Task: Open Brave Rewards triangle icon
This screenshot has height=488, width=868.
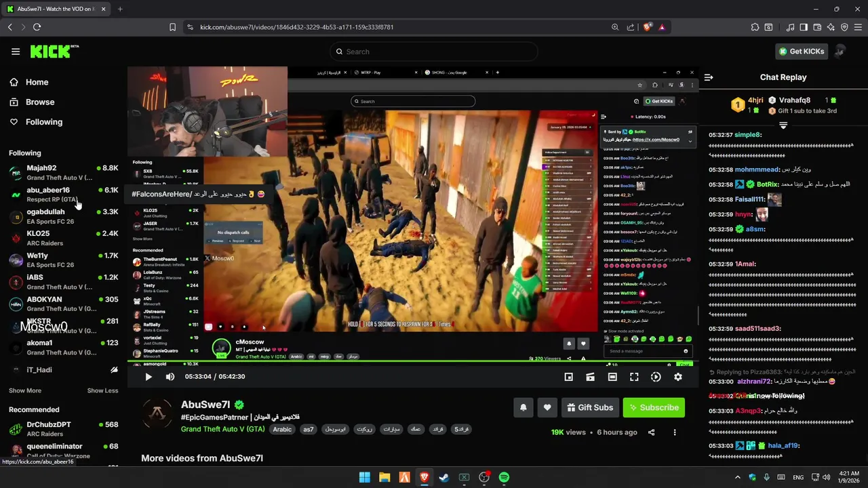Action: (x=662, y=27)
